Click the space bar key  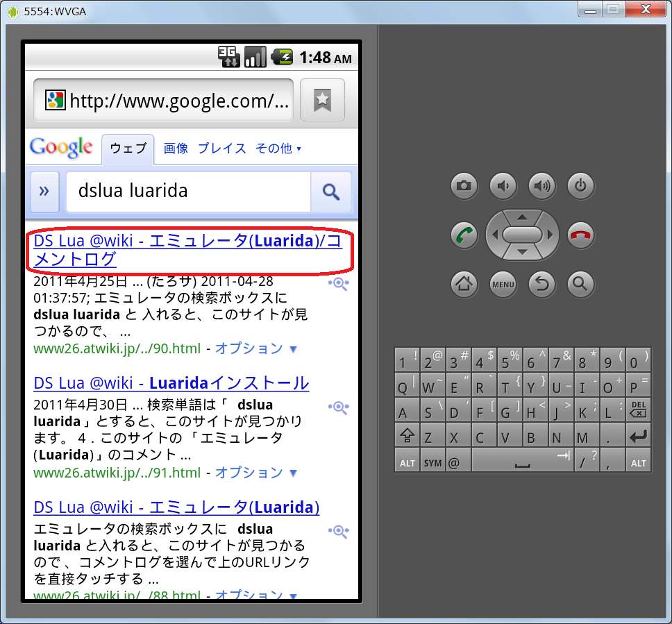click(523, 461)
